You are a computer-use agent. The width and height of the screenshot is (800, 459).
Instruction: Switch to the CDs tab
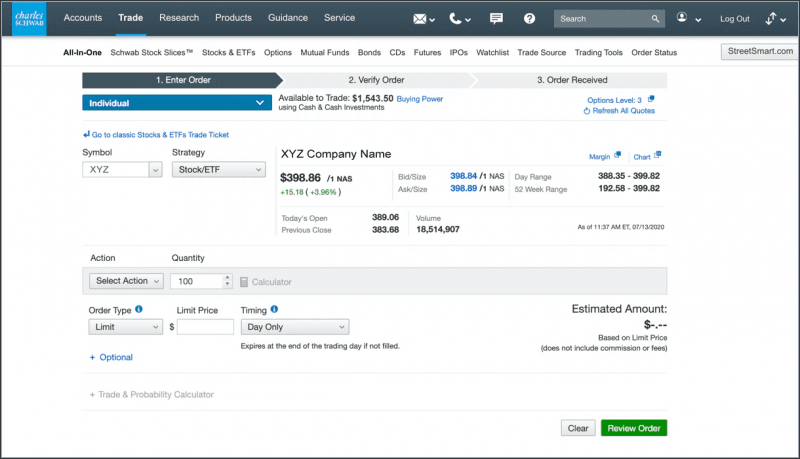397,53
